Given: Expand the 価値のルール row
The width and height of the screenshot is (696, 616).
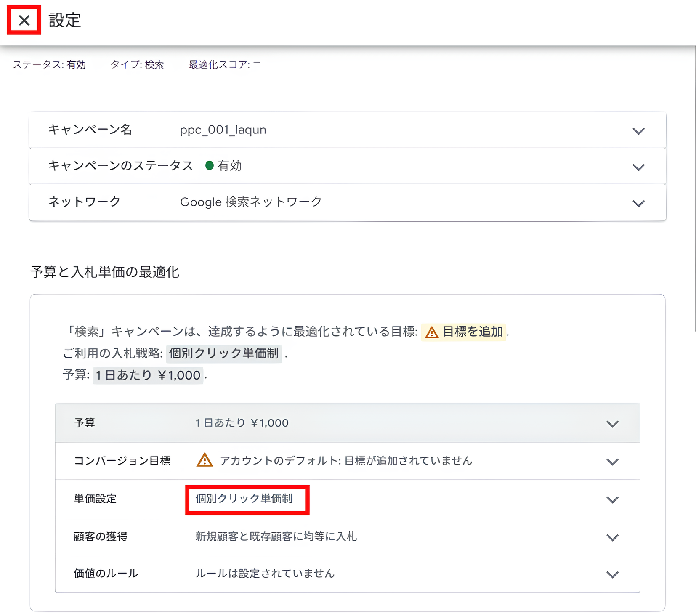Looking at the screenshot, I should (x=613, y=574).
